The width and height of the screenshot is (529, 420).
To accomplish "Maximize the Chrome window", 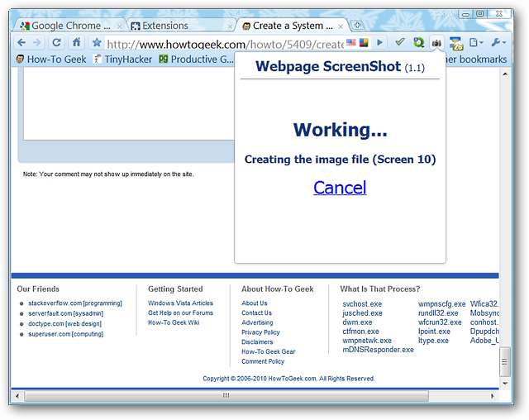I will [x=479, y=14].
